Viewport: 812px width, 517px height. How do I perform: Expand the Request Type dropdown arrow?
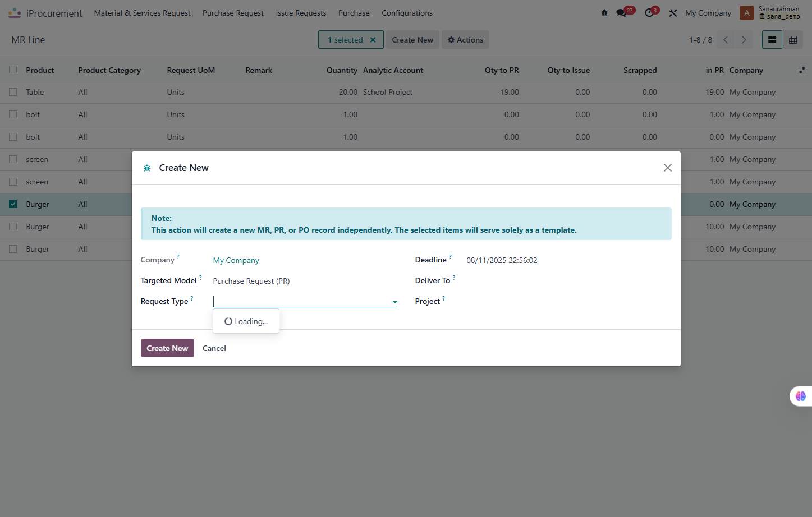coord(394,302)
